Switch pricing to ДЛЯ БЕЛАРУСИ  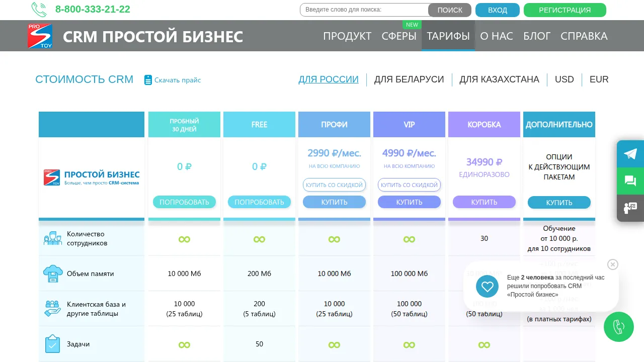pos(409,79)
